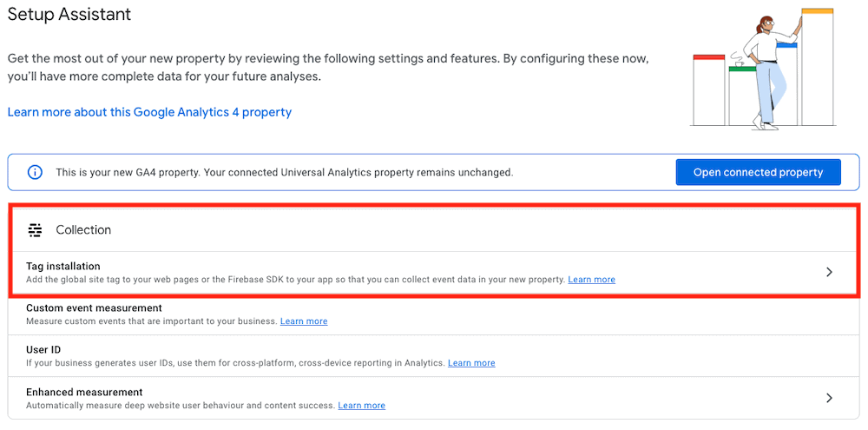Screen dimensions: 868x430
Task: Open Learn more about this Google Analytics 4 property
Action: [149, 112]
